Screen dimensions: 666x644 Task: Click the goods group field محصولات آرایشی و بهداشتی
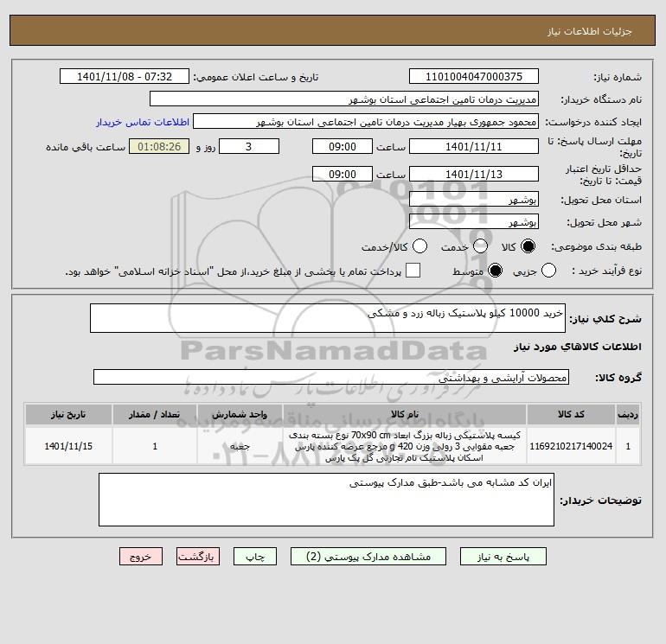tap(331, 377)
